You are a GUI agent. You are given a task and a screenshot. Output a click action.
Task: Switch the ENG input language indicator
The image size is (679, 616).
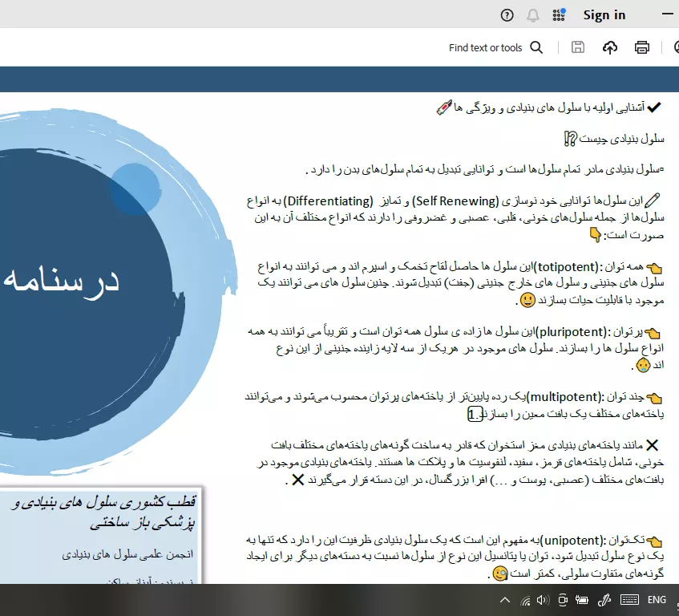click(x=657, y=600)
